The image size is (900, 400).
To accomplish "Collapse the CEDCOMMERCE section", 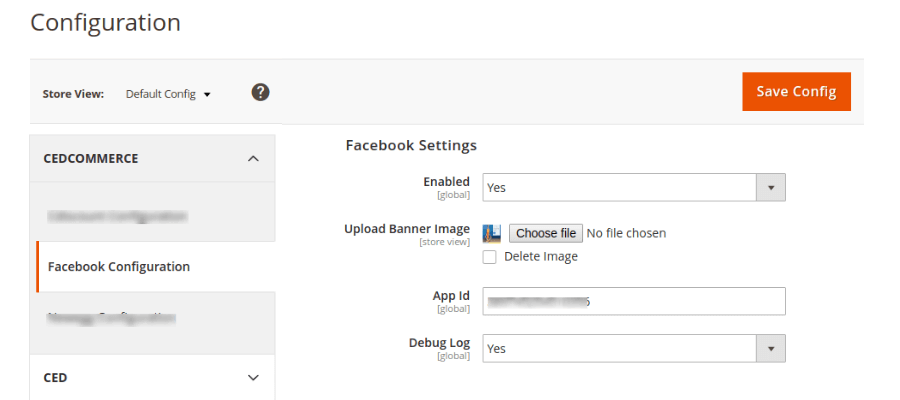I will click(153, 158).
